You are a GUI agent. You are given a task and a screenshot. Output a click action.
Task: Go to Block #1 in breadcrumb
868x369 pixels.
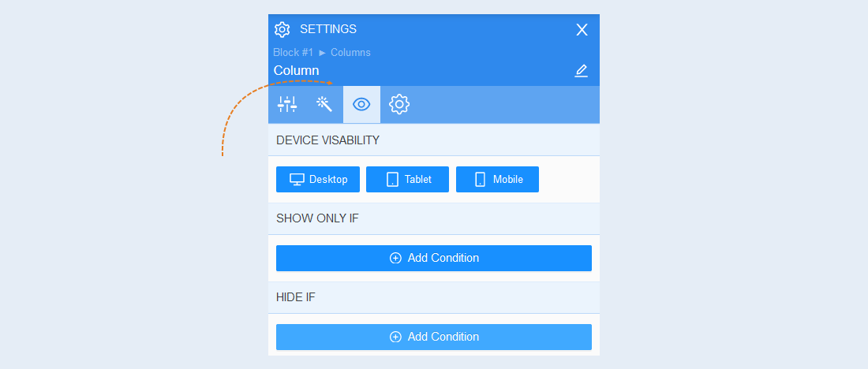tap(294, 53)
